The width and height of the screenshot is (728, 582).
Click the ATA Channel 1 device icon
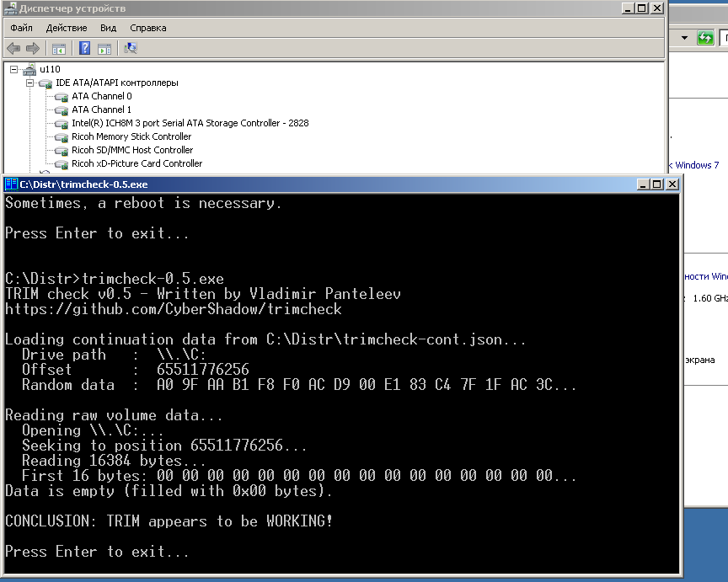coord(62,110)
